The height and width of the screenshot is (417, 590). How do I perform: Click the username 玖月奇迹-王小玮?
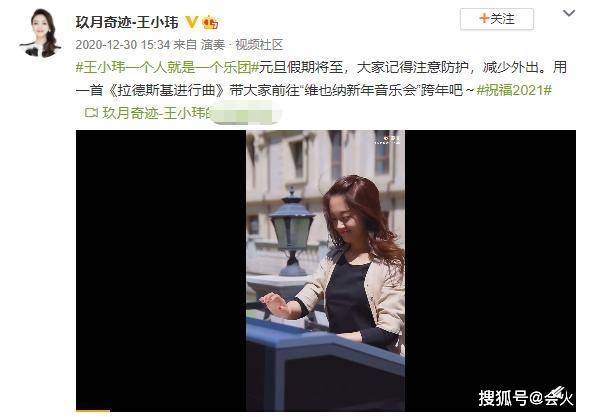(x=127, y=22)
